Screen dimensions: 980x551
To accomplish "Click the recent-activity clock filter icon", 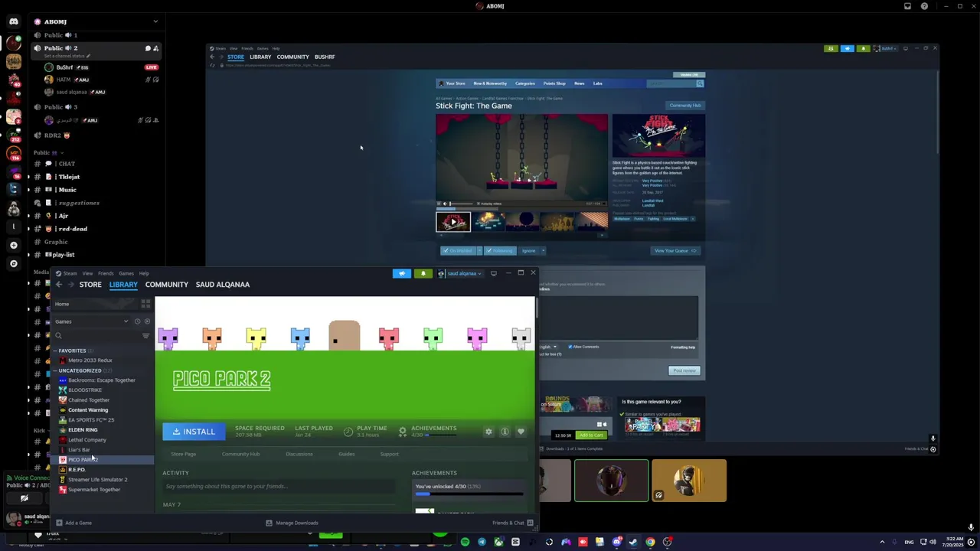I will pyautogui.click(x=138, y=321).
